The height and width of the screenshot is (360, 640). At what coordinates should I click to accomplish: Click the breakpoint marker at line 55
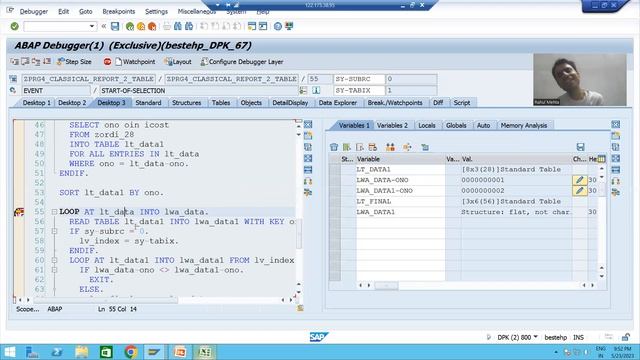point(19,212)
